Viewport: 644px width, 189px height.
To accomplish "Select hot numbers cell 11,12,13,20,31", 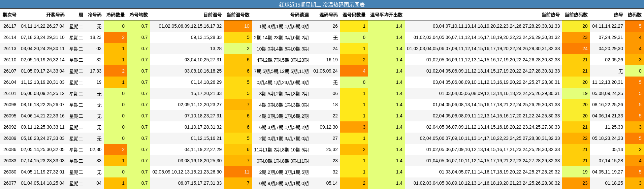I will coord(608,82).
